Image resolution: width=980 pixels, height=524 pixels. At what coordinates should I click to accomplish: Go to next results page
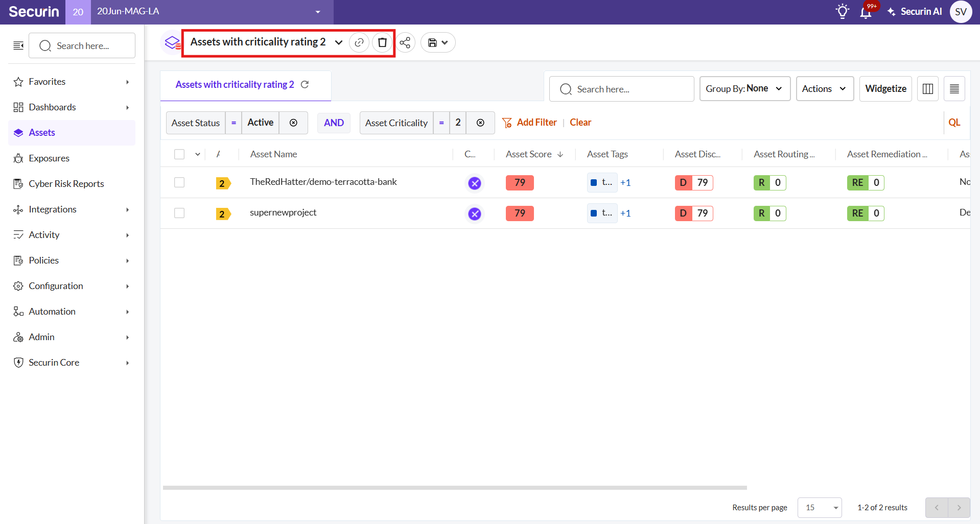pos(959,508)
